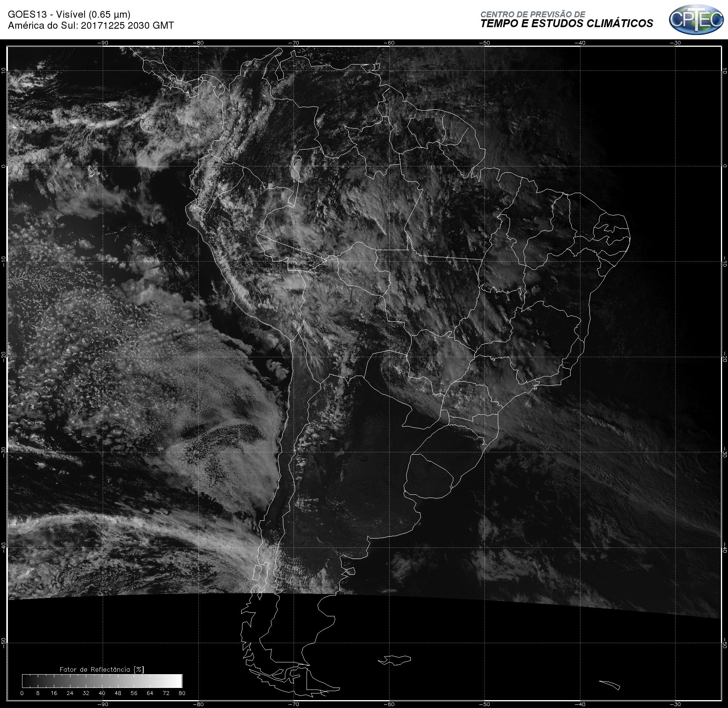Click the reflectance grayscale color bar
728x708 pixels.
[102, 681]
